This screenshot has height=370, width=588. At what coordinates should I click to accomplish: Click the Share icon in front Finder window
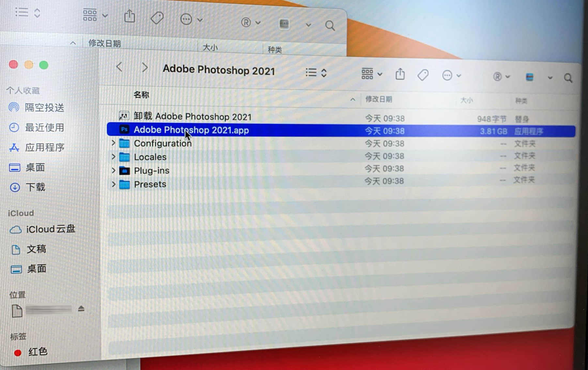click(400, 74)
